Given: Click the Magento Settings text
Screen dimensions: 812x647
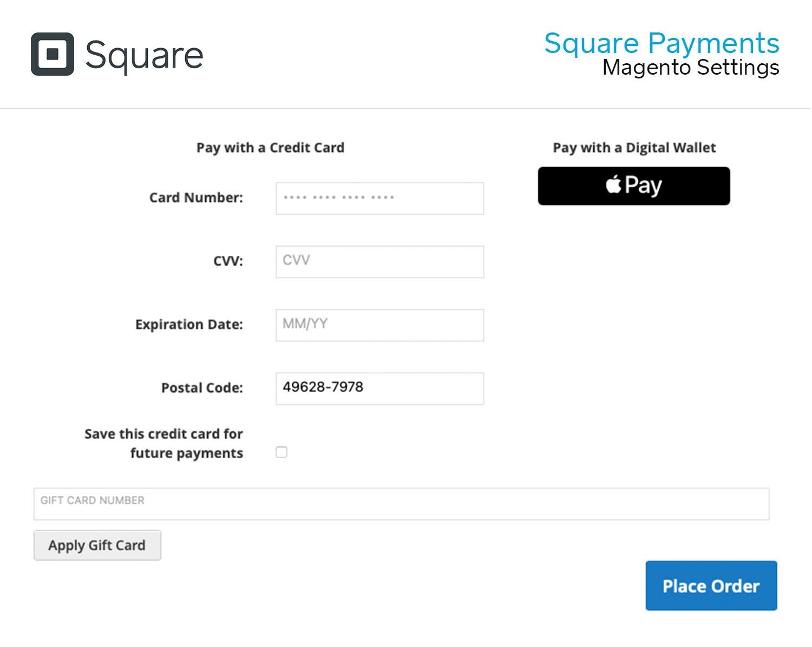Looking at the screenshot, I should coord(691,68).
